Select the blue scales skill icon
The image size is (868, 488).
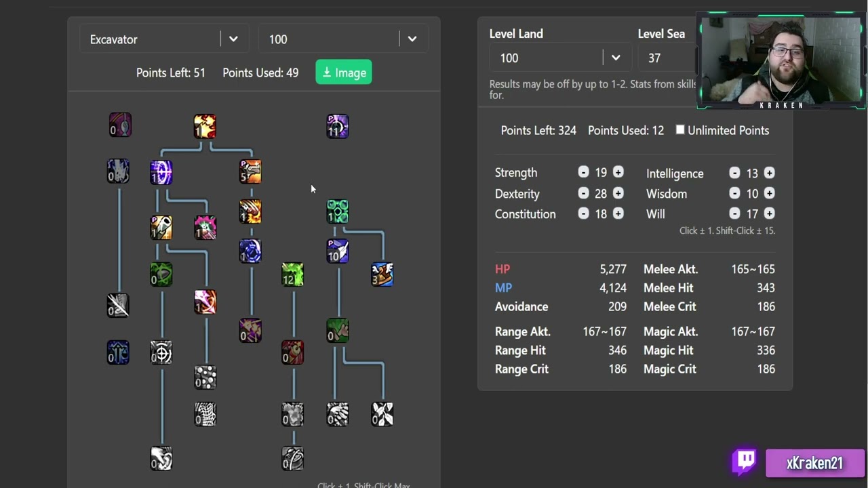click(x=118, y=352)
